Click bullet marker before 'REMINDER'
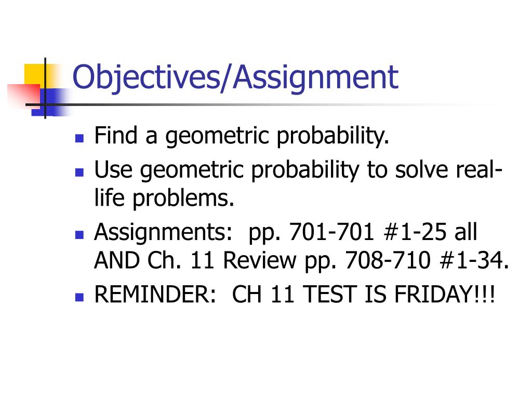 (x=79, y=297)
